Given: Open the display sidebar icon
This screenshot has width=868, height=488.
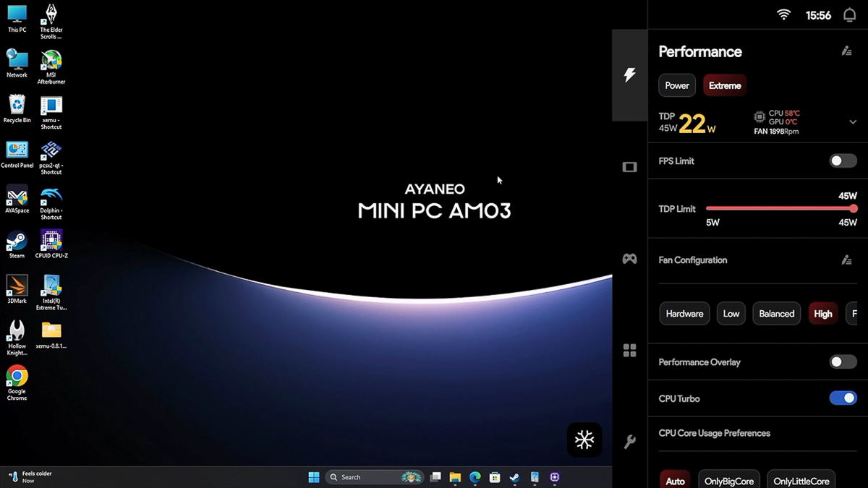Looking at the screenshot, I should pos(629,167).
